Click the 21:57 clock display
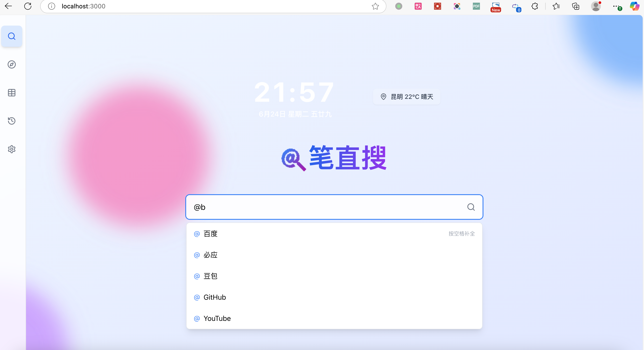This screenshot has height=350, width=644. point(294,92)
